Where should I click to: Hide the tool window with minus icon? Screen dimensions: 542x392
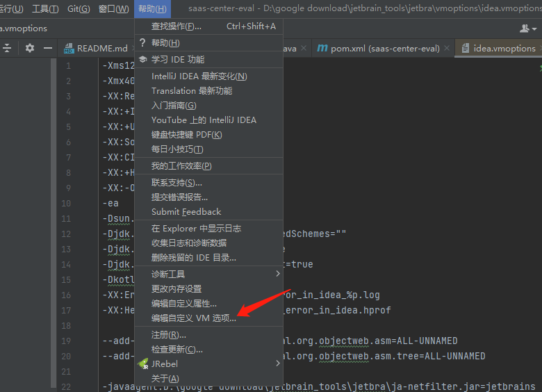(48, 48)
